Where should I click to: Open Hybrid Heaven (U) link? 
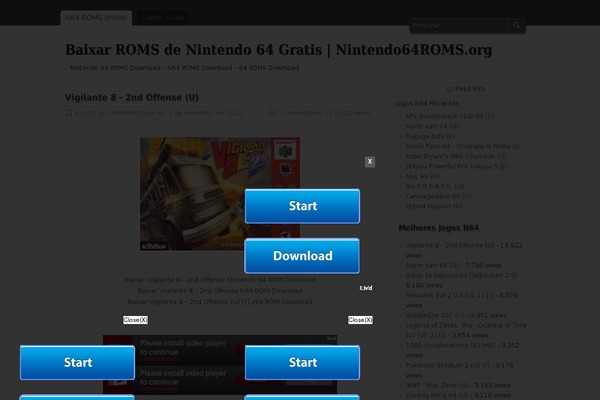pyautogui.click(x=434, y=206)
